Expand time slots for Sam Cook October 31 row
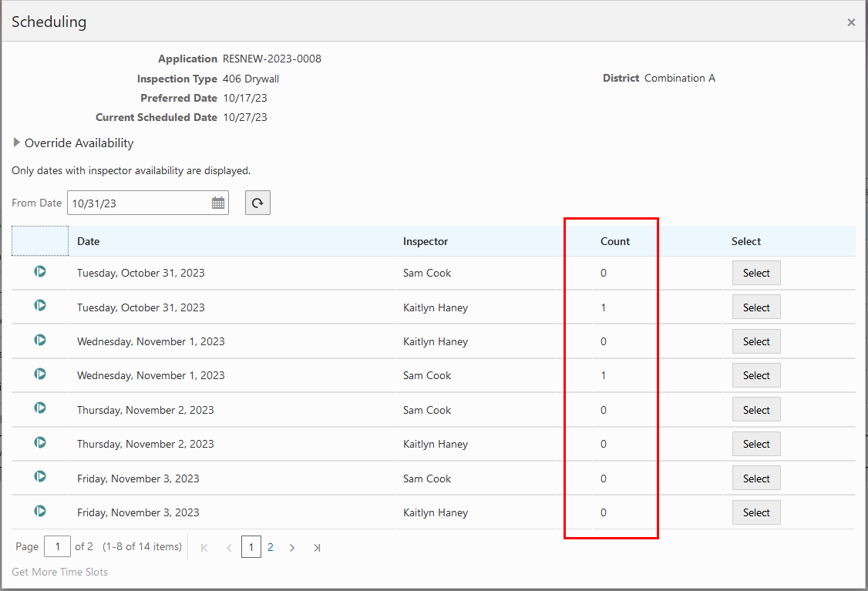868x591 pixels. pyautogui.click(x=40, y=272)
